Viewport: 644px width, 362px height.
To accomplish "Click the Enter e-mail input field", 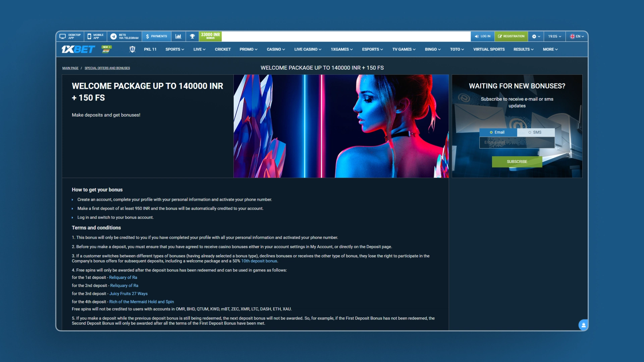I will pyautogui.click(x=517, y=142).
